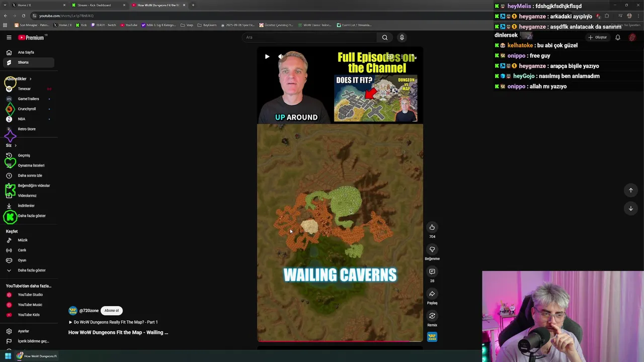644x362 pixels.
Task: Open the Remix option
Action: 432,316
